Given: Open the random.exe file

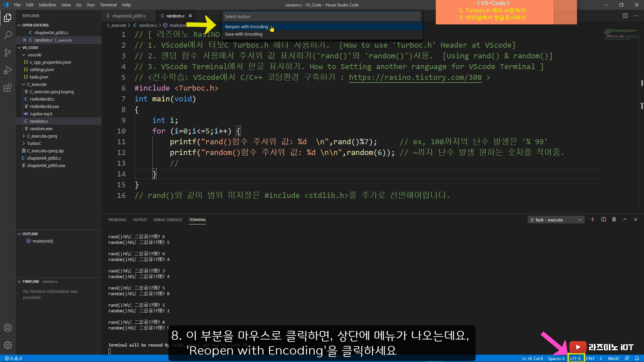Looking at the screenshot, I should click(x=41, y=128).
